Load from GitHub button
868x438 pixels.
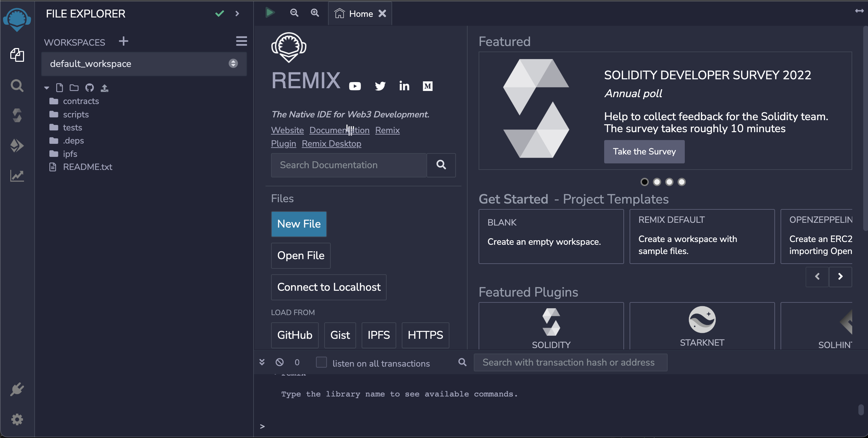tap(295, 335)
